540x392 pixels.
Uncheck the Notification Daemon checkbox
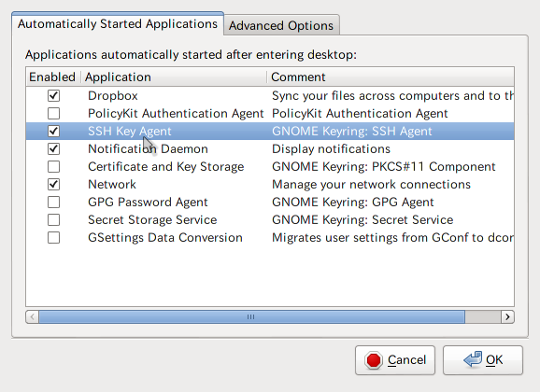pos(53,148)
